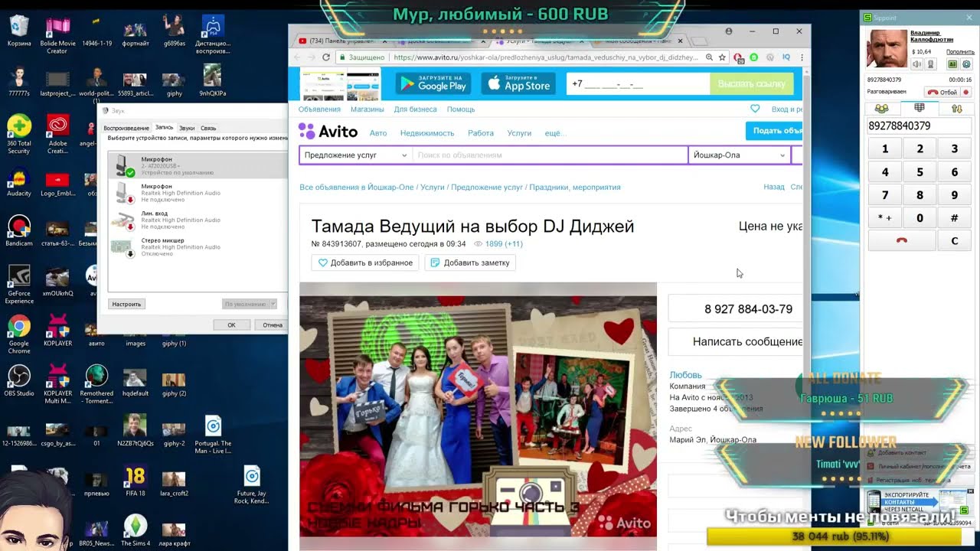Launch GeForce Experience desktop icon
980x551 pixels.
(x=19, y=283)
